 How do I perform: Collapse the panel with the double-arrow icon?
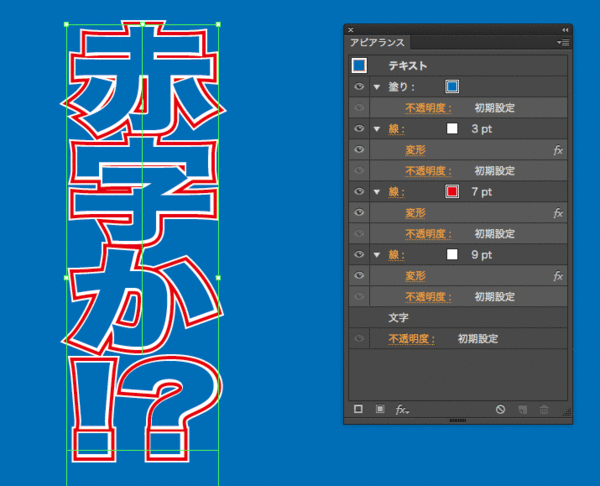(565, 30)
